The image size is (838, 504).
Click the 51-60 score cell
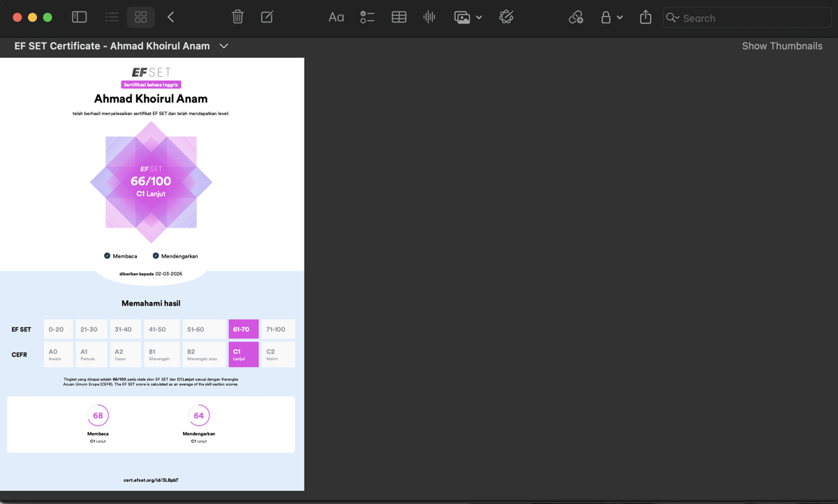[204, 329]
